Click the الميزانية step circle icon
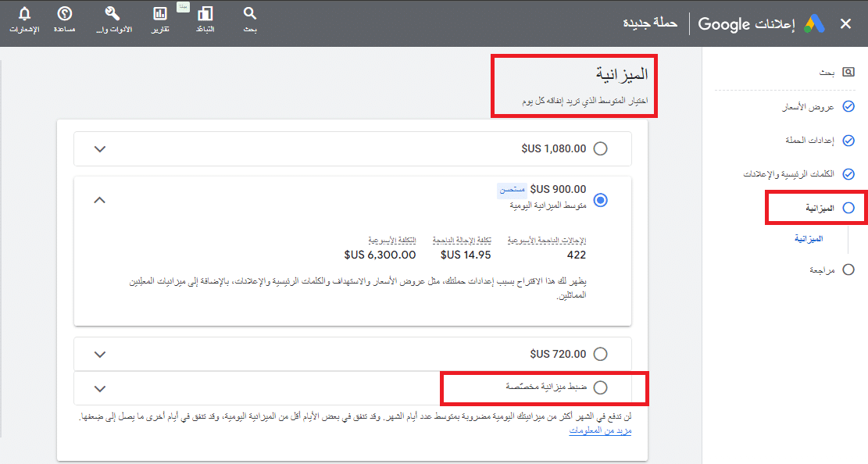This screenshot has height=464, width=868. (848, 209)
